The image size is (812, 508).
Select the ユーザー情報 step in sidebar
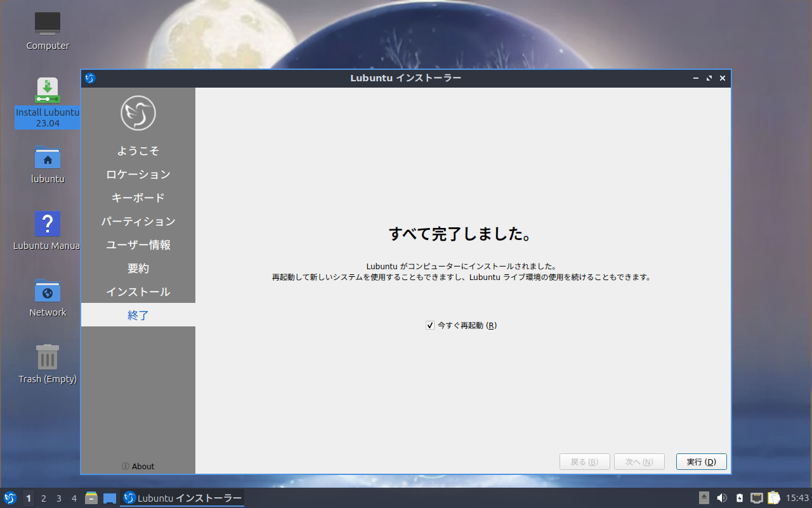138,244
